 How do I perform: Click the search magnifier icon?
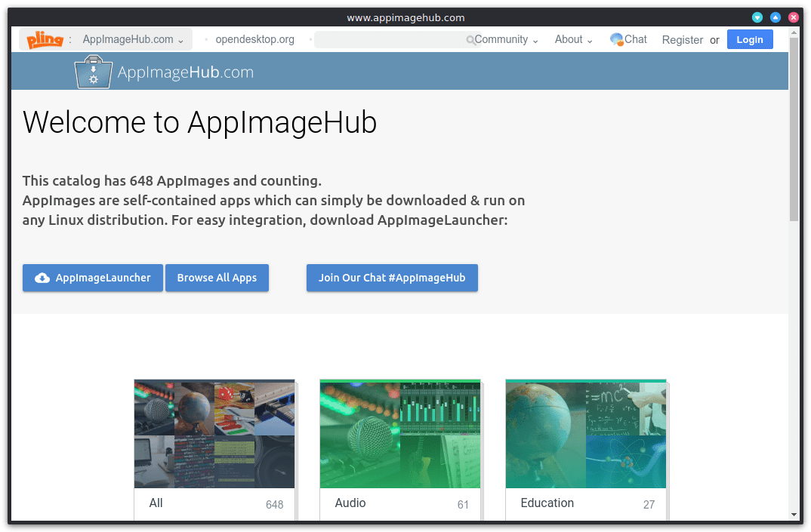pos(470,40)
